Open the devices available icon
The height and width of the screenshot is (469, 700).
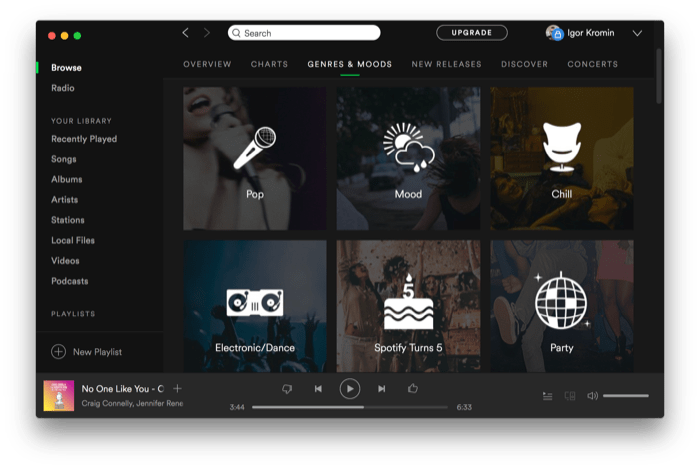pos(570,396)
